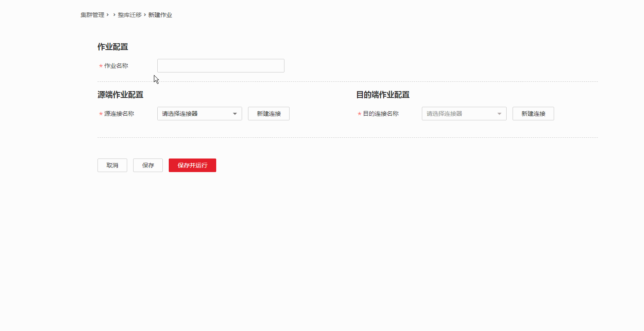Click the 源端作业配置 section title
644x331 pixels.
coord(120,95)
